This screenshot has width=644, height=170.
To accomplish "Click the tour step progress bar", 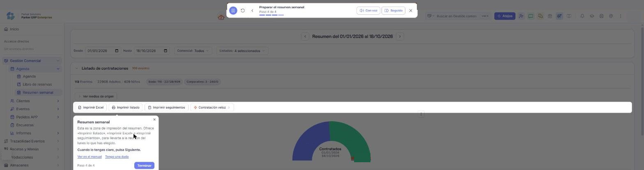I will coord(271,15).
